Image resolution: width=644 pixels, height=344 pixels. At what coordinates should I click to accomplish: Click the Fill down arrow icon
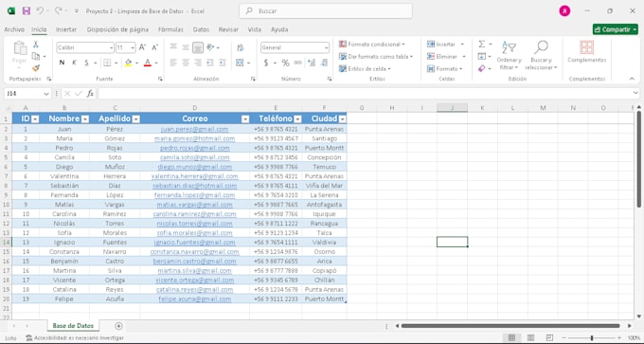(x=482, y=56)
